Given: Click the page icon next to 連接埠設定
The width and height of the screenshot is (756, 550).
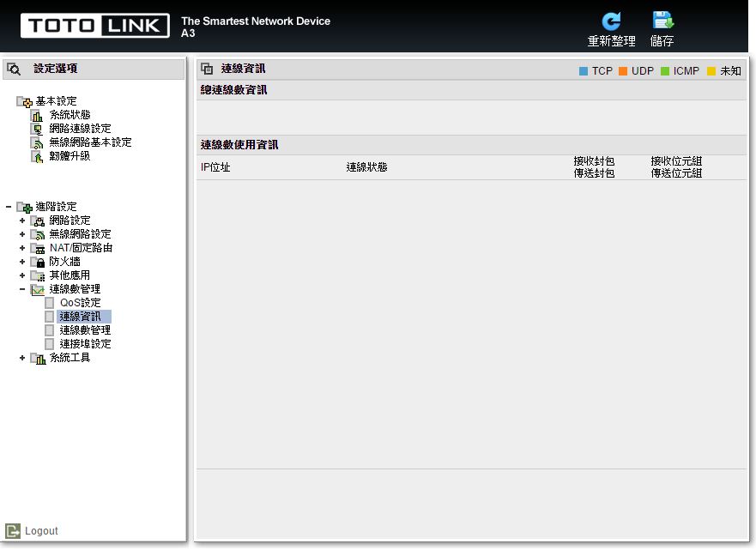Looking at the screenshot, I should 49,344.
